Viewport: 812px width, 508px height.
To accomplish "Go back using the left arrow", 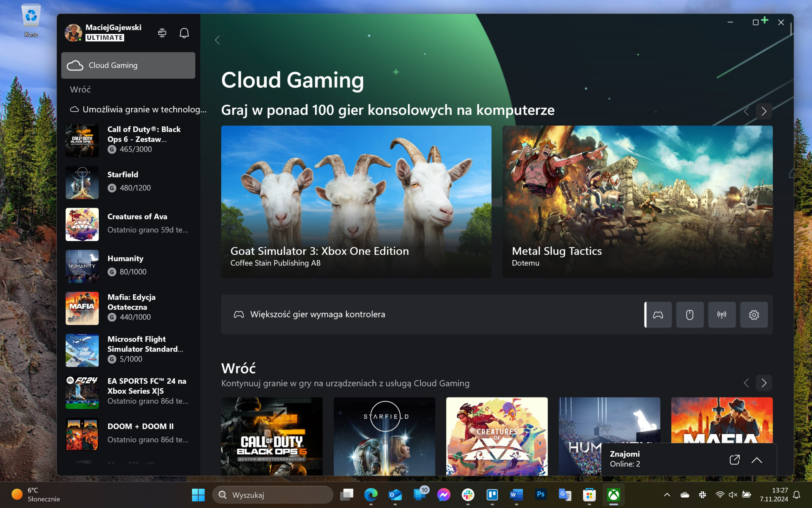I will pyautogui.click(x=217, y=40).
